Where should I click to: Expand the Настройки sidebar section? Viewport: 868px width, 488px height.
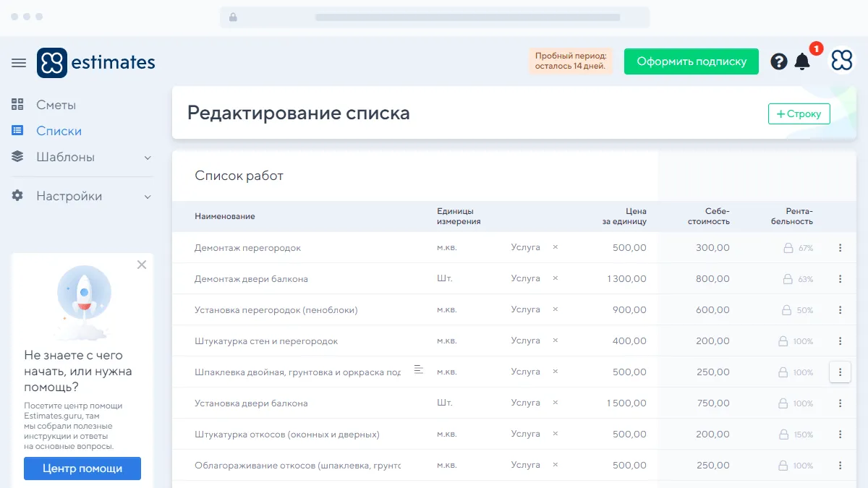point(148,197)
